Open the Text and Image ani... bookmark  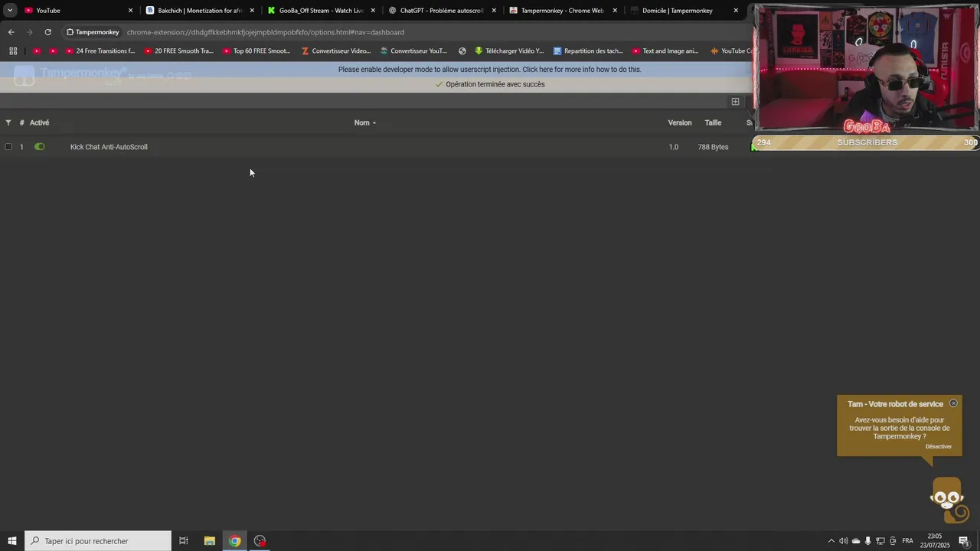click(x=666, y=51)
